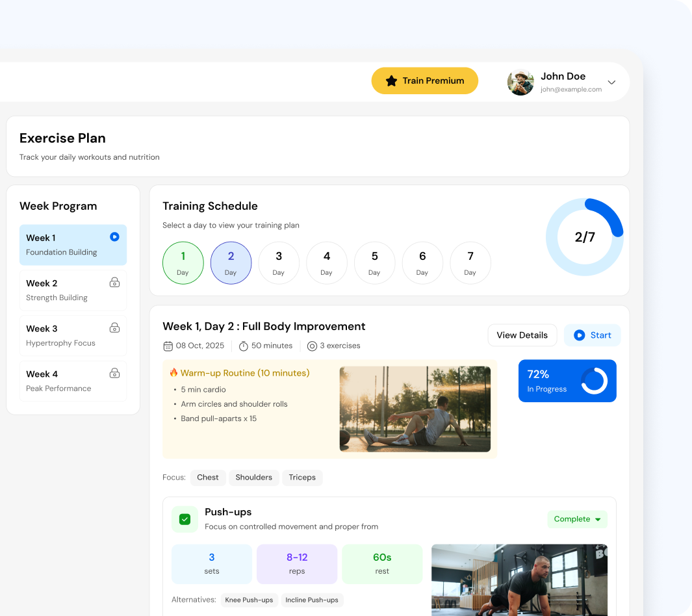Click the stopwatch icon beside 50 minutes
Image resolution: width=692 pixels, height=616 pixels.
click(x=244, y=346)
